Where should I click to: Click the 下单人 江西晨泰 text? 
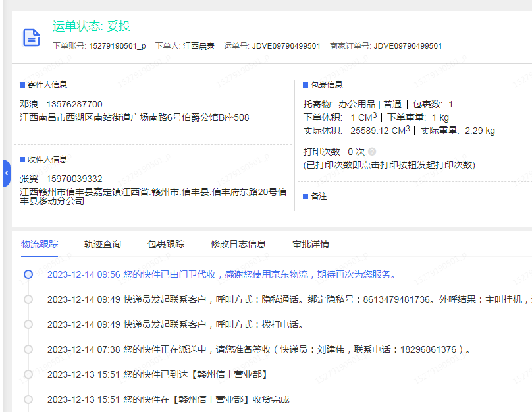click(x=185, y=46)
